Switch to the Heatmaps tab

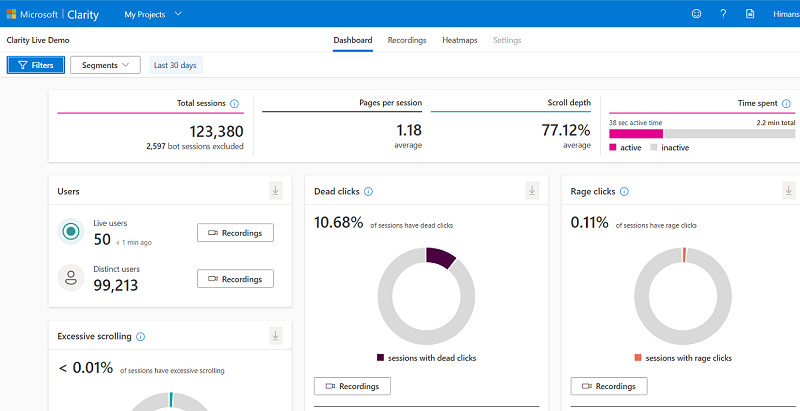click(x=459, y=40)
